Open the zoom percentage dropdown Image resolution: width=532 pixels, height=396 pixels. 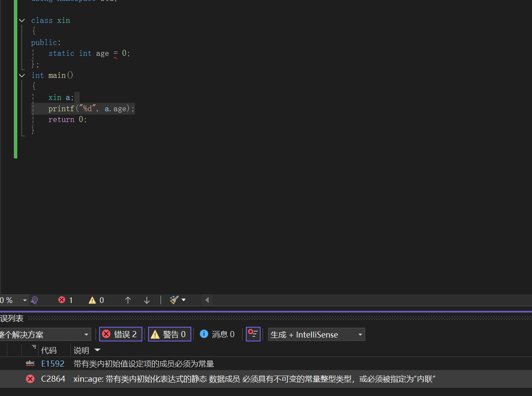tap(25, 300)
